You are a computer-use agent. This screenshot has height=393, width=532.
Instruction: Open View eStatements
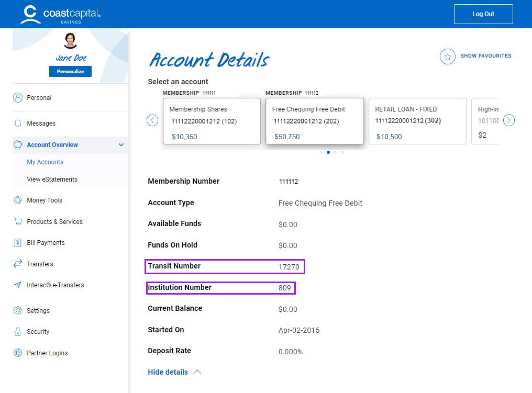[x=52, y=179]
